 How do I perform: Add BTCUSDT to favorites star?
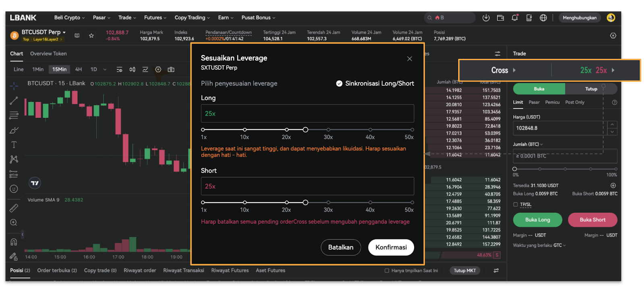tap(91, 35)
